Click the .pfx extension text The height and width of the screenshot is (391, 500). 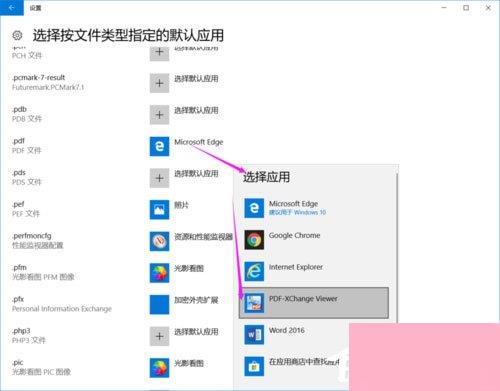click(x=18, y=299)
